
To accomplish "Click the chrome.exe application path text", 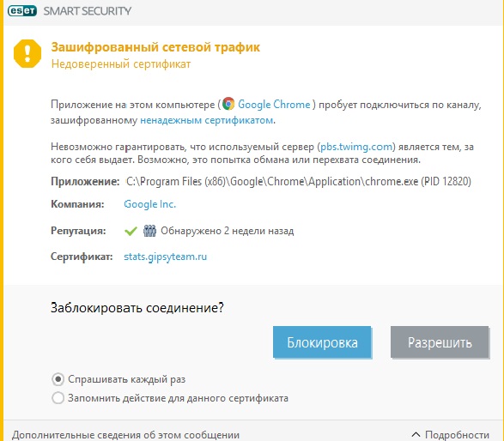I will pos(299,182).
